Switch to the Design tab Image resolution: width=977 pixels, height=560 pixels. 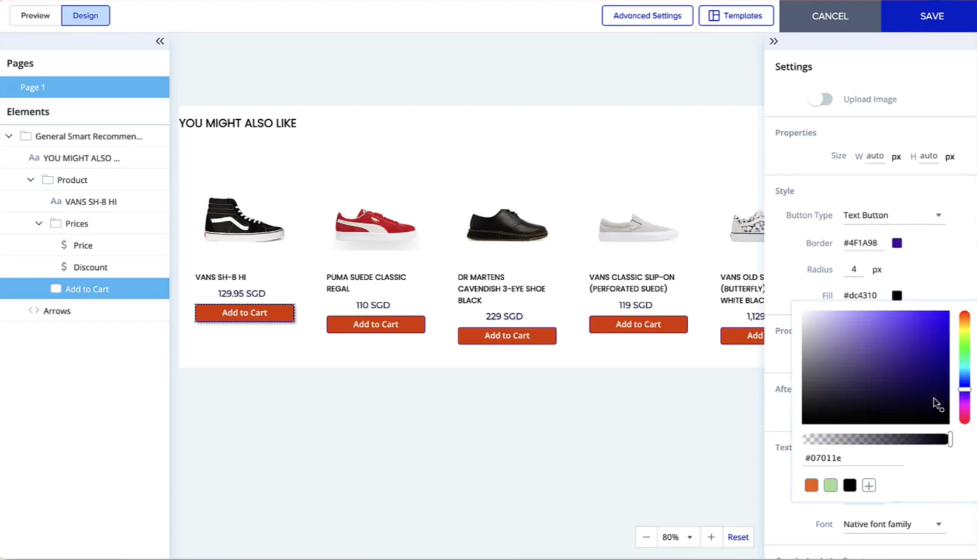click(85, 16)
